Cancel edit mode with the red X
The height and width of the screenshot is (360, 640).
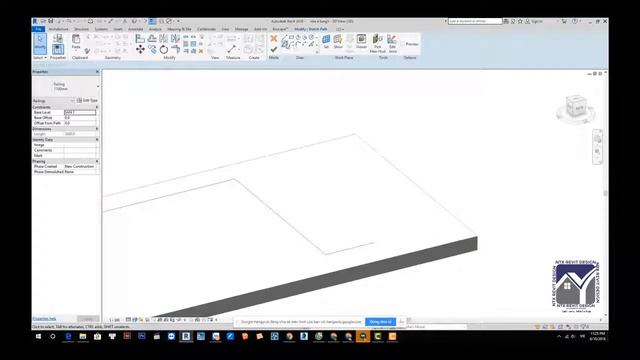click(x=274, y=38)
